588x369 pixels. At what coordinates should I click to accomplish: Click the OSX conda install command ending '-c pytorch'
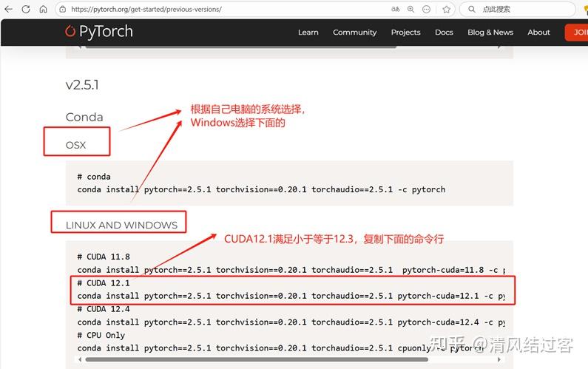tap(261, 190)
